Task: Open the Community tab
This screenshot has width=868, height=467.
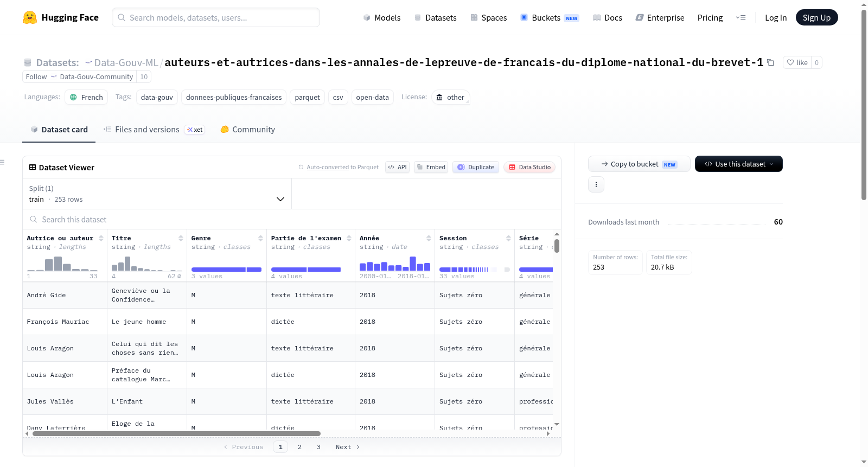Action: coord(247,130)
